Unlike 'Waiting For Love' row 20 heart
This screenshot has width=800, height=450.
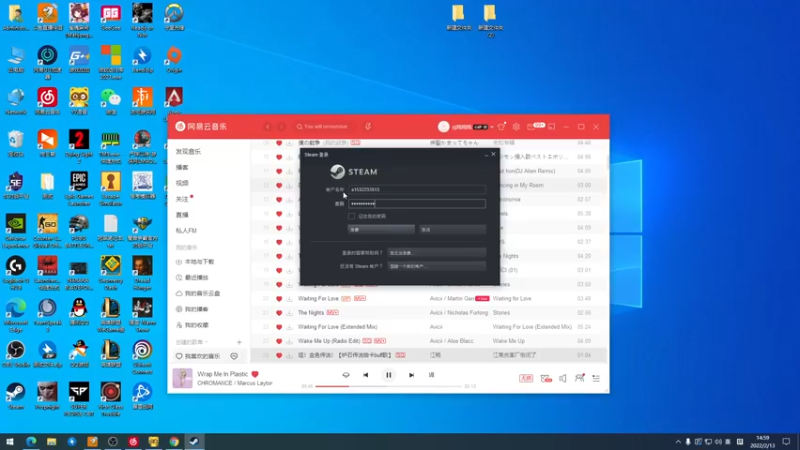pos(279,298)
